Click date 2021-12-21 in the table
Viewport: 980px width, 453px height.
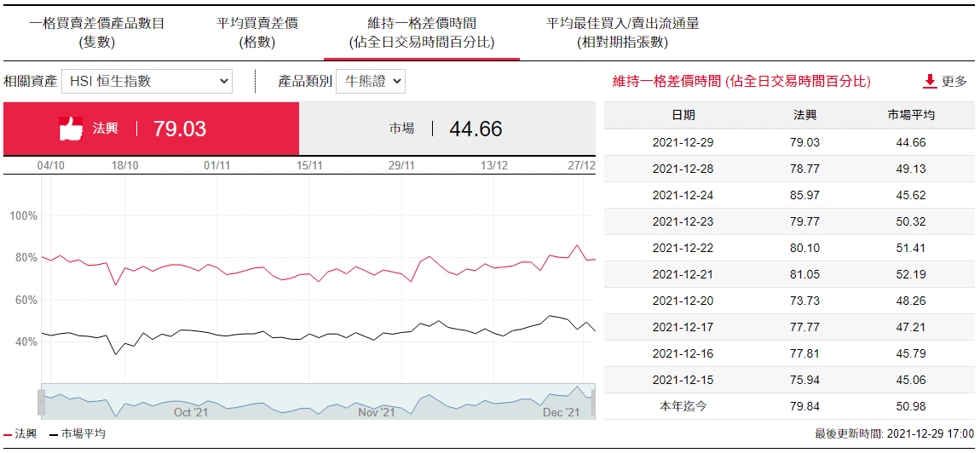(x=683, y=274)
